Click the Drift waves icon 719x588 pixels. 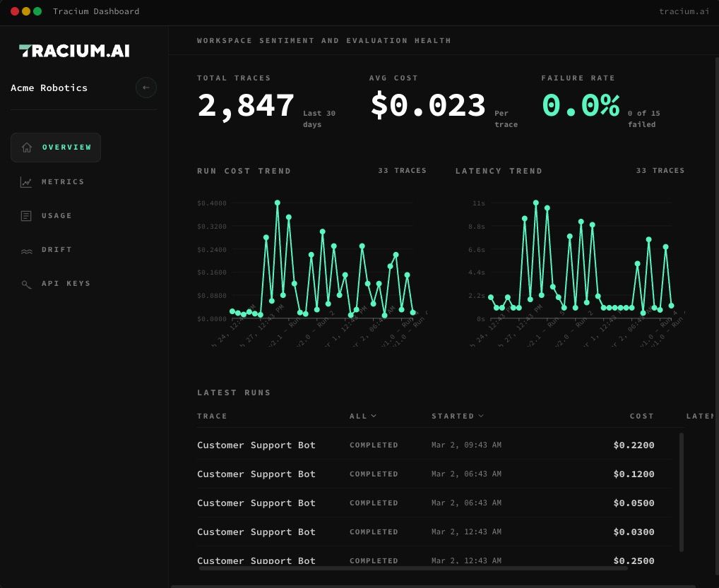[27, 250]
